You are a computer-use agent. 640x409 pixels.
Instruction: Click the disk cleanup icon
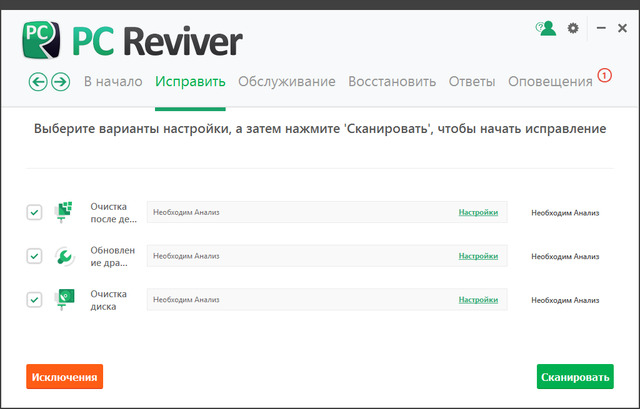(63, 299)
